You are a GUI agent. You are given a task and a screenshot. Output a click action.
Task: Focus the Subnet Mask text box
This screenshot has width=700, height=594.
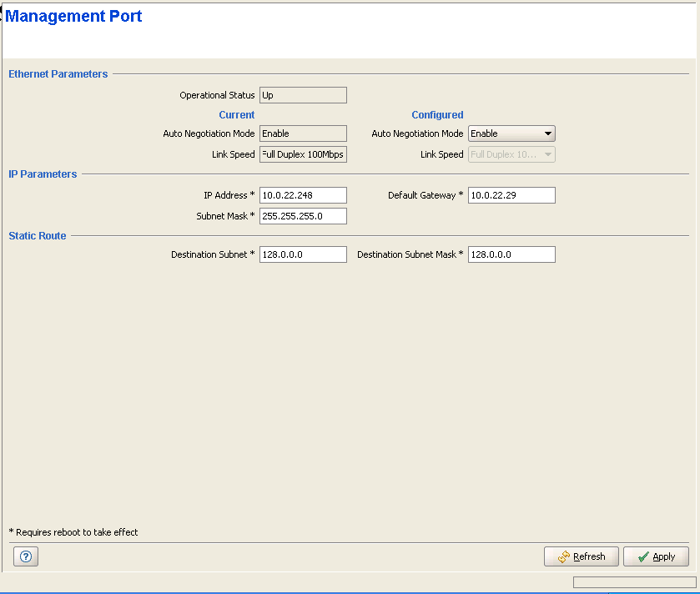pos(303,216)
